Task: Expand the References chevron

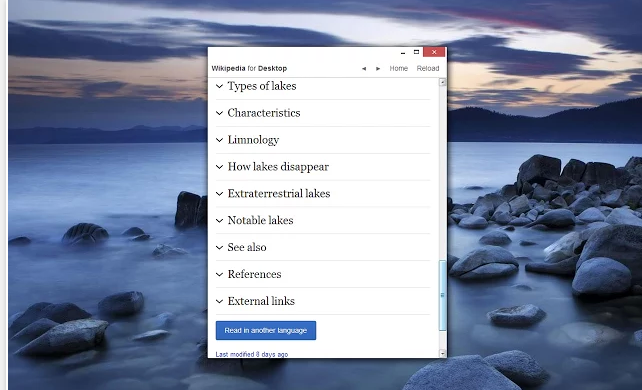Action: coord(219,274)
